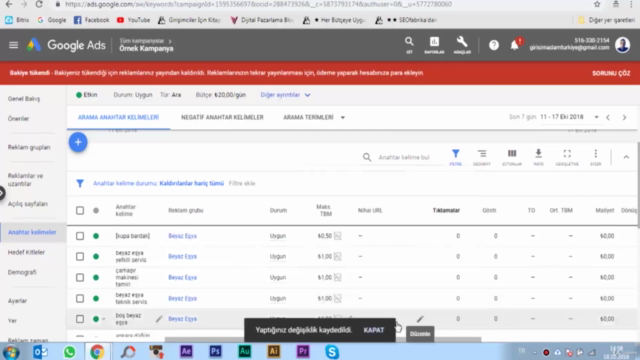Check the 'beyaz eşya yetkili servis' checkbox
The height and width of the screenshot is (360, 640).
click(80, 256)
